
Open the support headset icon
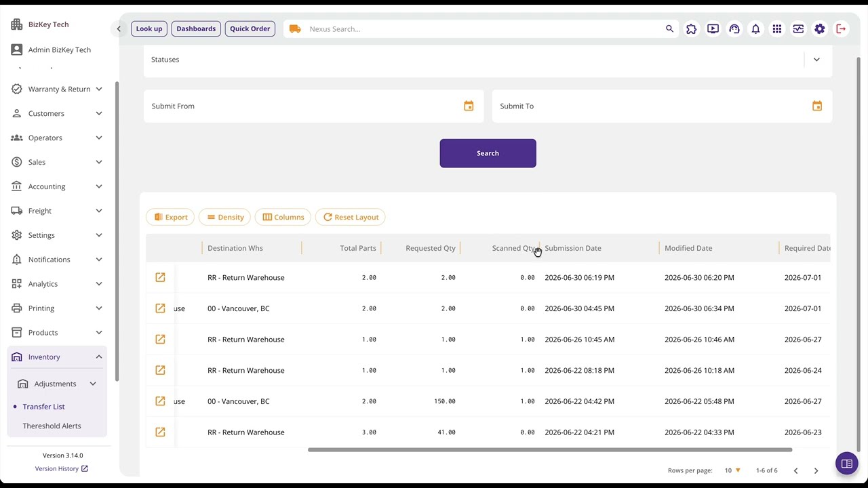pos(734,28)
